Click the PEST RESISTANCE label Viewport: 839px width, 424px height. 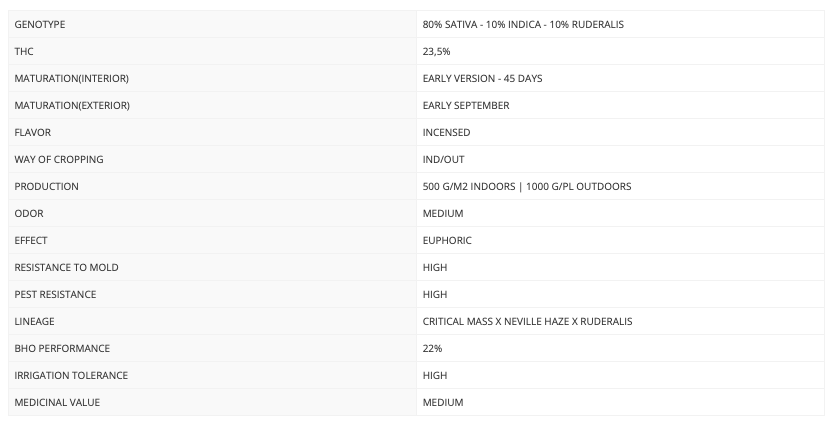click(55, 294)
